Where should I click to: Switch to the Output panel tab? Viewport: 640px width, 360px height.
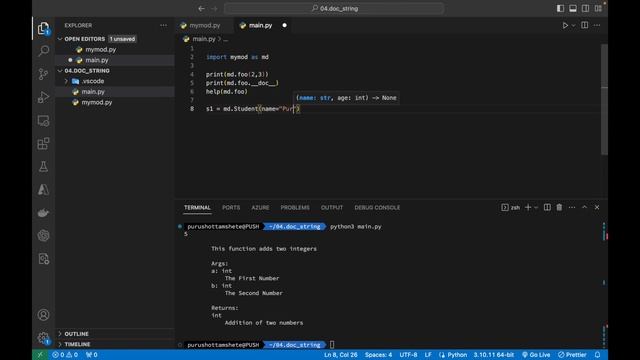(332, 207)
